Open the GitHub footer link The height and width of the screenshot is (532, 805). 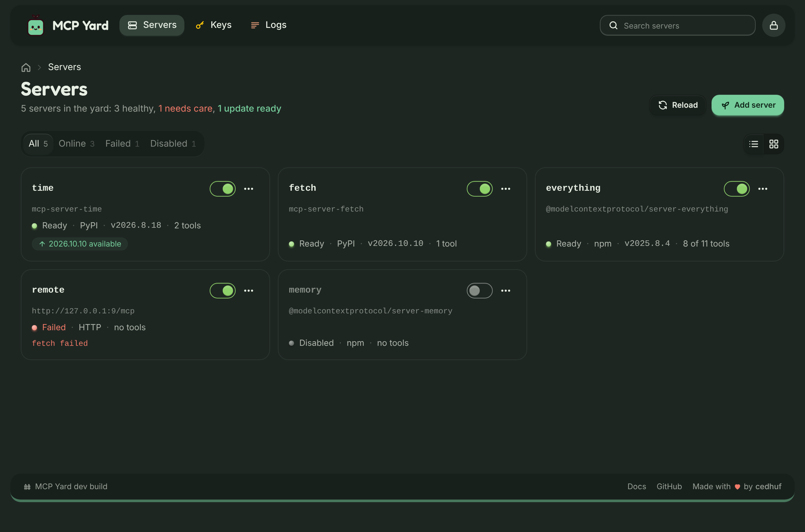(x=669, y=487)
